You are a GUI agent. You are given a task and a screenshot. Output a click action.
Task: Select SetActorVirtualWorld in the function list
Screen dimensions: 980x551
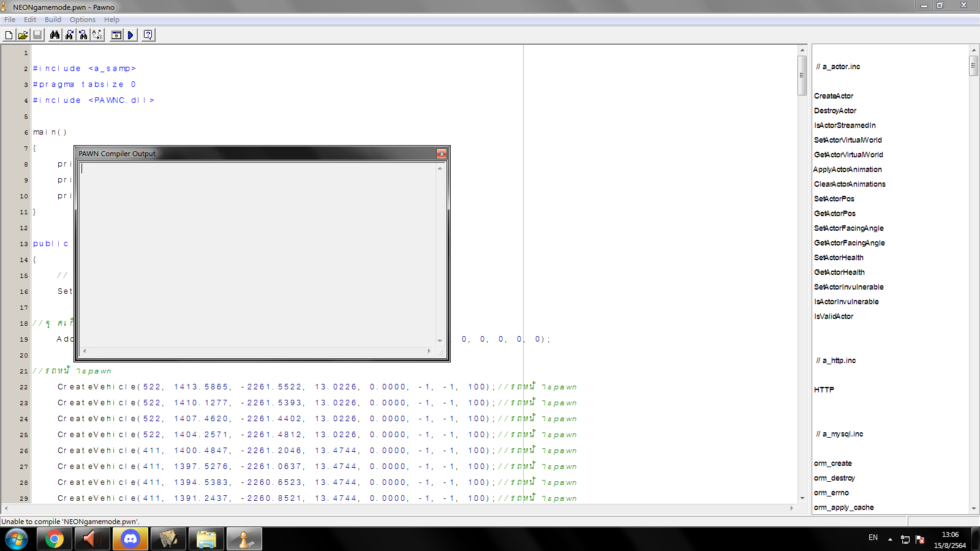[848, 140]
